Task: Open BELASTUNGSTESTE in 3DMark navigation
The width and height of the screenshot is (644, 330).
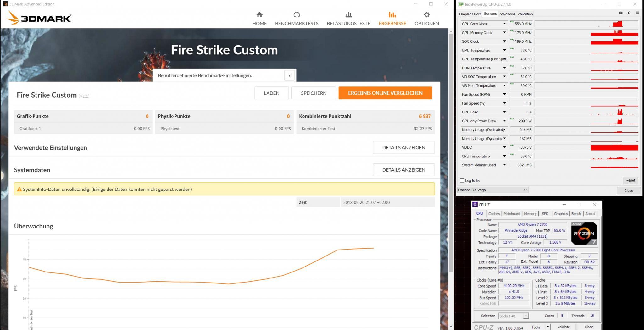Action: click(348, 19)
